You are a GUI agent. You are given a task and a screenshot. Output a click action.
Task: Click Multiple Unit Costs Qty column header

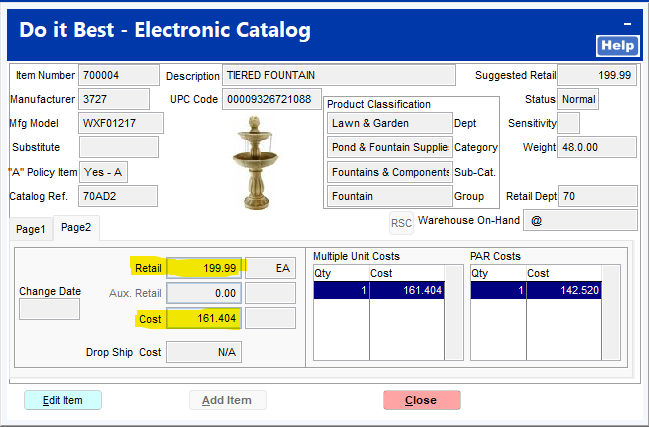tap(341, 273)
